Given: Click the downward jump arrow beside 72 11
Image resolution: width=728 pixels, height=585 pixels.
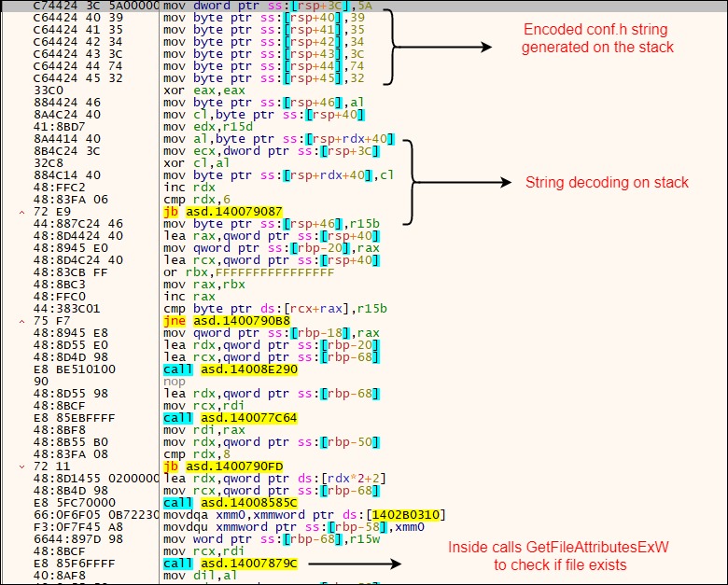Looking at the screenshot, I should (22, 466).
